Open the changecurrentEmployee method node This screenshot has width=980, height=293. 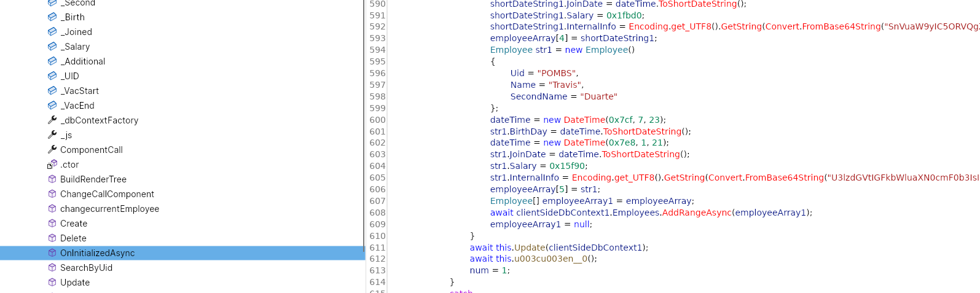109,209
